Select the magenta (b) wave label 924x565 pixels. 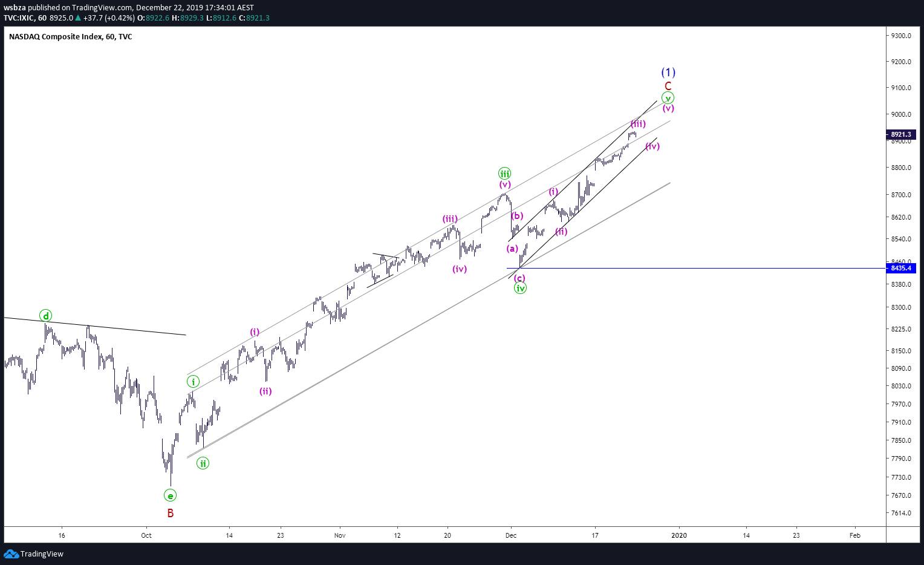(x=517, y=216)
